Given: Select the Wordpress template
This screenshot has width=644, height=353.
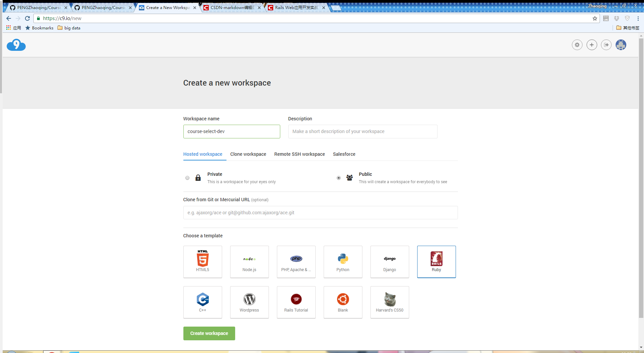Looking at the screenshot, I should click(x=249, y=302).
